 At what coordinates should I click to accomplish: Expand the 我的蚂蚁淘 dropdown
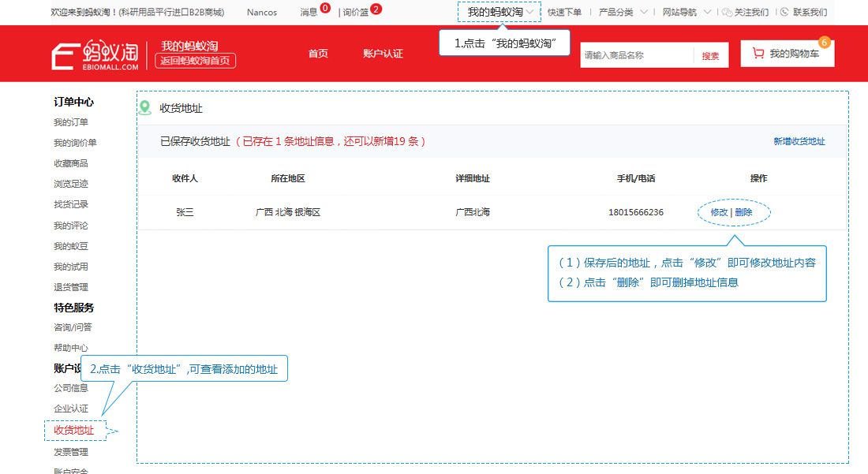tap(499, 12)
